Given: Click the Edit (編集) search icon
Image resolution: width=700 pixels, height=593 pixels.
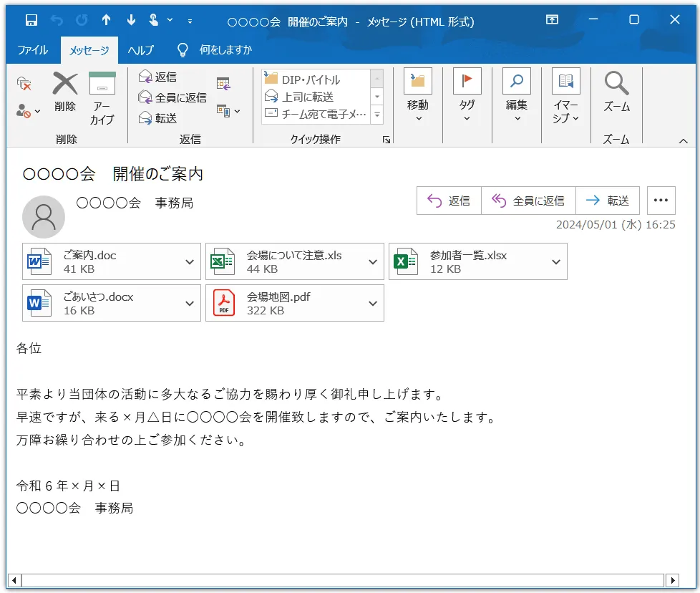Looking at the screenshot, I should coord(516,82).
